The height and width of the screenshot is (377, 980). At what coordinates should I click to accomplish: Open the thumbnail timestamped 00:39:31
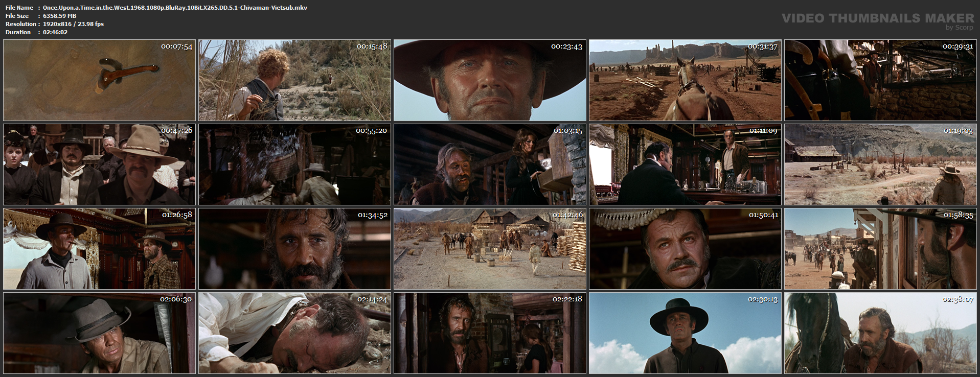[x=881, y=80]
